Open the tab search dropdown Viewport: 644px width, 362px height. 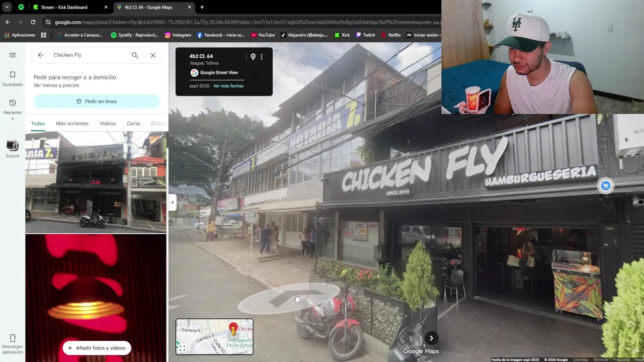pos(7,7)
